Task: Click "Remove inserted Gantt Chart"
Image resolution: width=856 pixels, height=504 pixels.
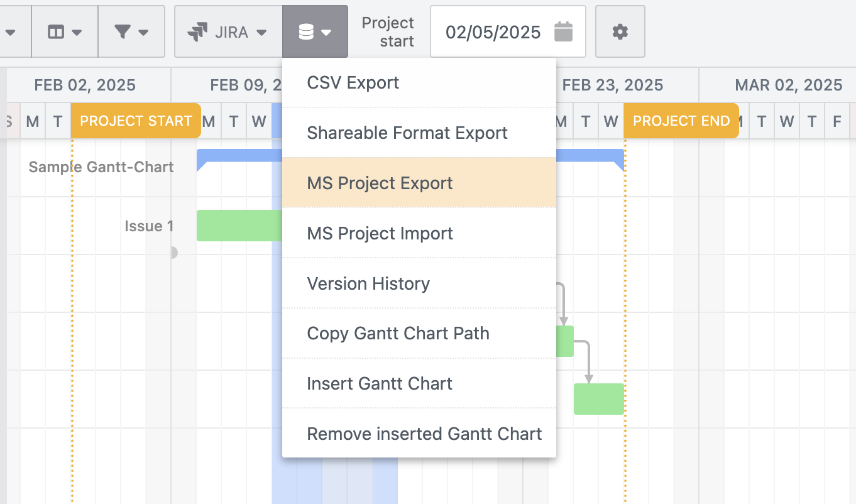Action: click(424, 434)
